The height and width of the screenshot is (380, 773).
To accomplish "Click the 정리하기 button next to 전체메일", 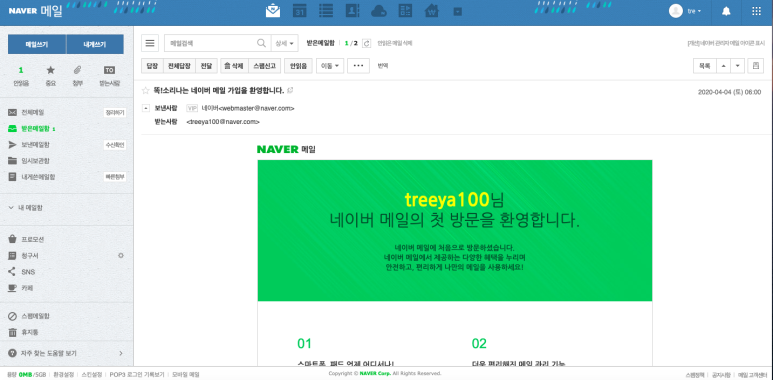I will (x=114, y=113).
